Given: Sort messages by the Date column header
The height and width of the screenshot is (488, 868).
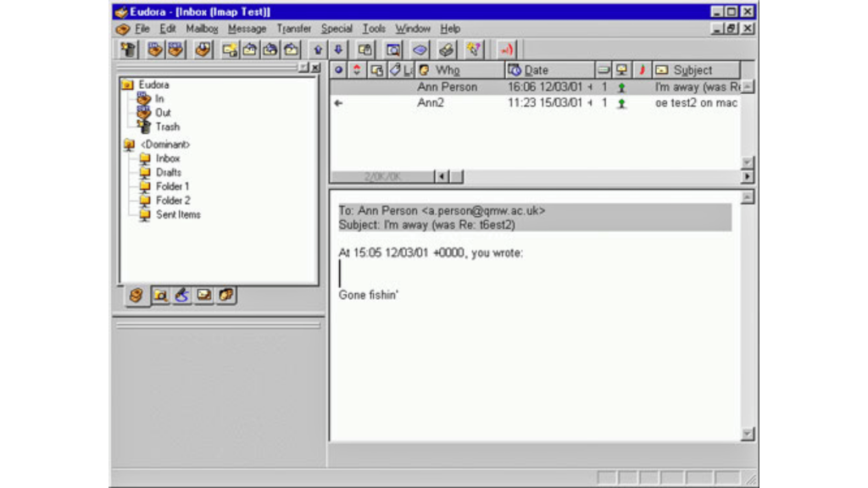Looking at the screenshot, I should pyautogui.click(x=548, y=70).
